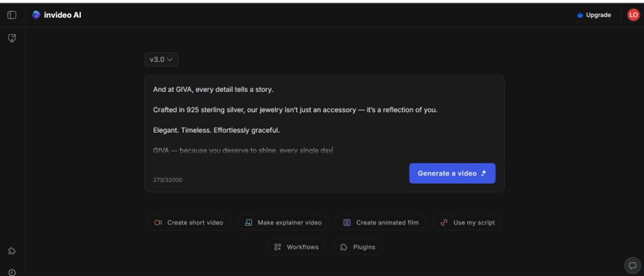Select Create animated film option

click(x=380, y=223)
